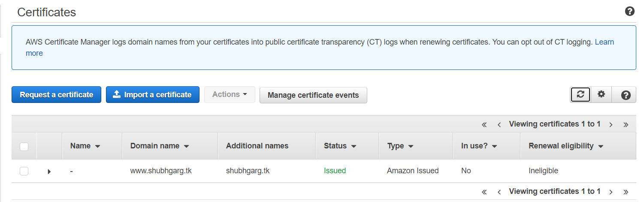
Task: Click Import a certificate button
Action: (153, 95)
